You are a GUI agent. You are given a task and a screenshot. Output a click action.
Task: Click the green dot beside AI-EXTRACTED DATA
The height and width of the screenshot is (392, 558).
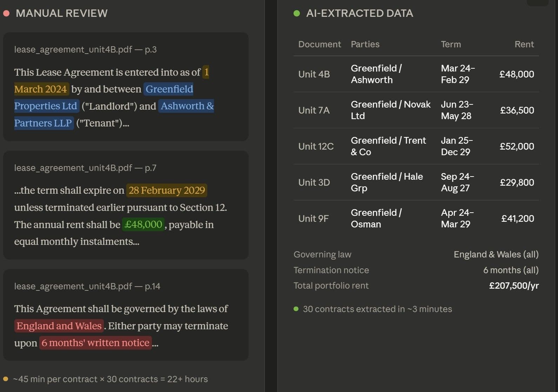[x=297, y=13]
